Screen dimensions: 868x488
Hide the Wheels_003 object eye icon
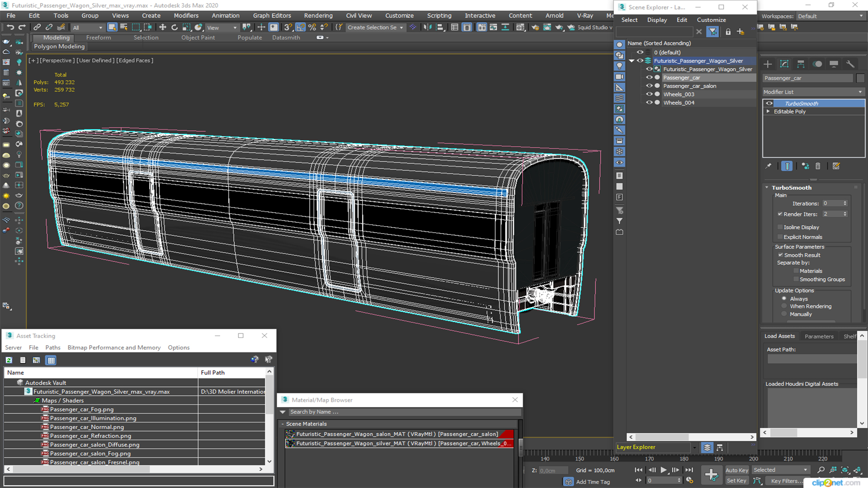point(649,94)
